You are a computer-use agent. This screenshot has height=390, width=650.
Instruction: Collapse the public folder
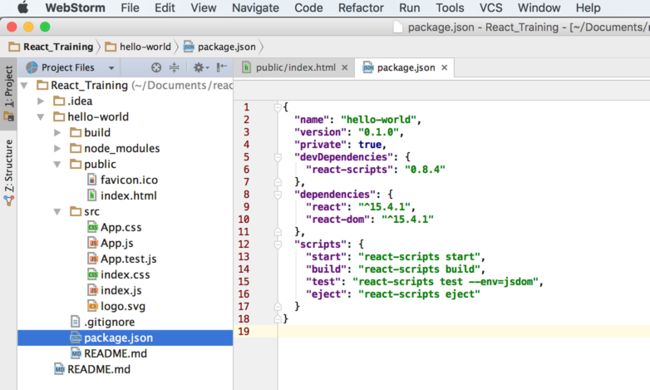tap(57, 164)
